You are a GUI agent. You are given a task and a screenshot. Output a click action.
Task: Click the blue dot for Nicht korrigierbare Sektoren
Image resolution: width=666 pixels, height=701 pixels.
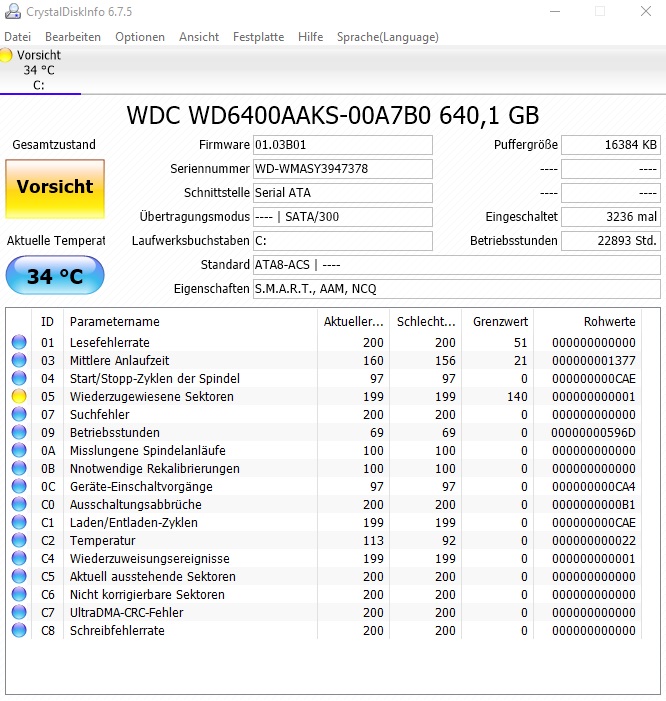(x=19, y=594)
